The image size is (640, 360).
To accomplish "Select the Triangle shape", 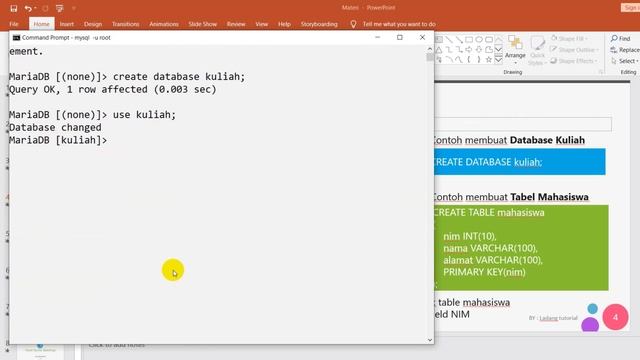I will pos(439,50).
